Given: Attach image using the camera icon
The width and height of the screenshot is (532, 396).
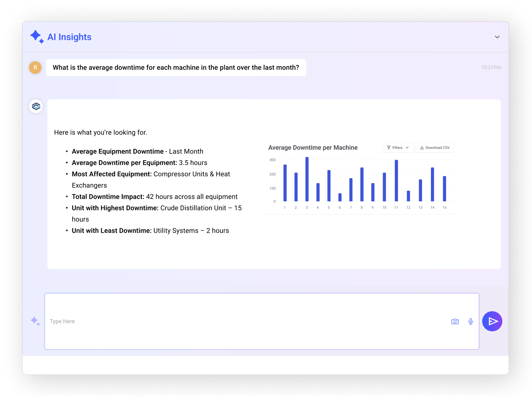Looking at the screenshot, I should tap(455, 321).
